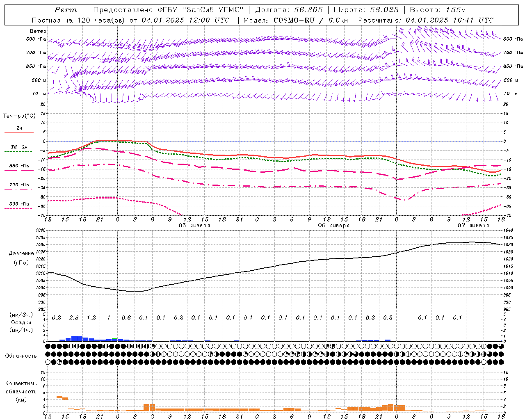Click the forecast start "04.01.2025 12:00 UTC"
Screen dimensions: 525x420
coord(185,20)
